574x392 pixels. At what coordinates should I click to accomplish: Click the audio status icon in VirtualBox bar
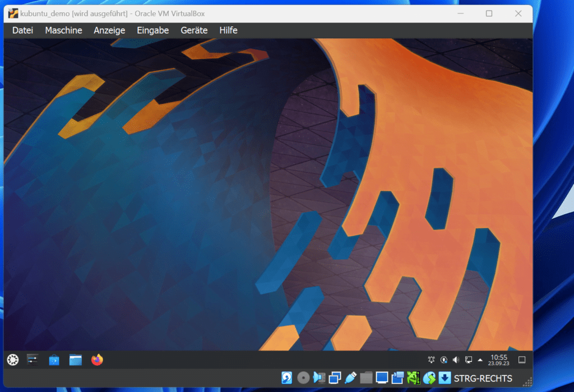319,378
